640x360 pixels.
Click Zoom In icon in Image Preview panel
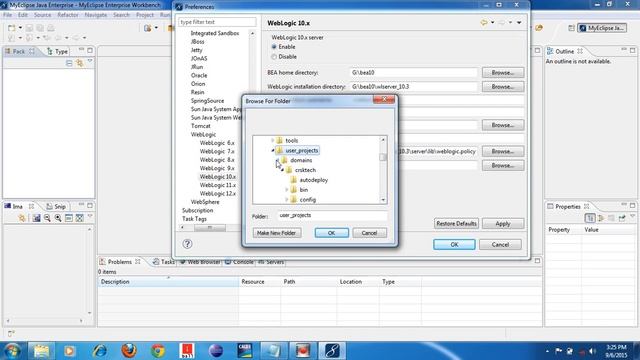[58, 218]
